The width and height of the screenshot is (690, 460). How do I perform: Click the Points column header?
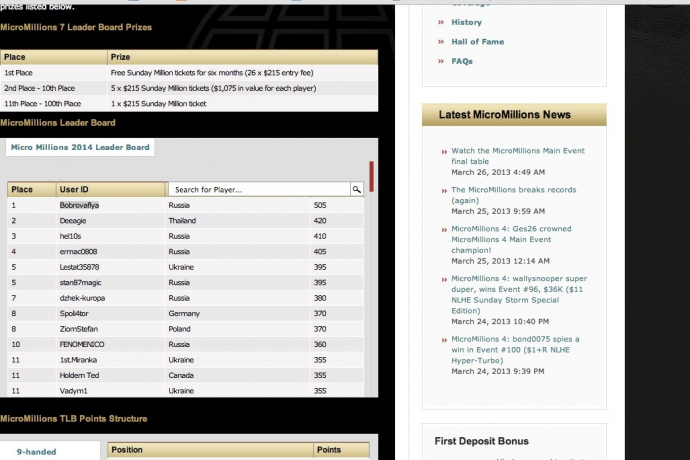(341, 450)
